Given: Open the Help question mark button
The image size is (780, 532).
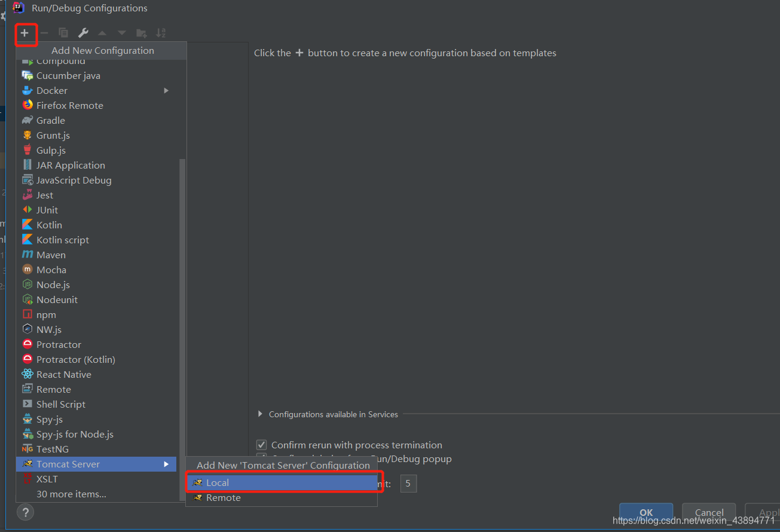Looking at the screenshot, I should coord(25,512).
